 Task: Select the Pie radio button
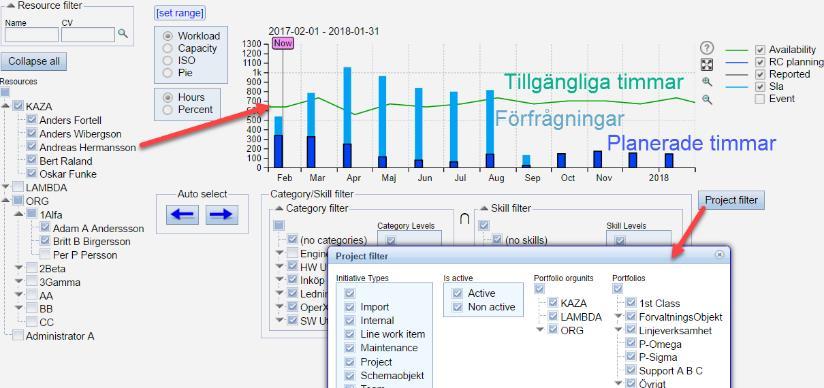click(168, 73)
